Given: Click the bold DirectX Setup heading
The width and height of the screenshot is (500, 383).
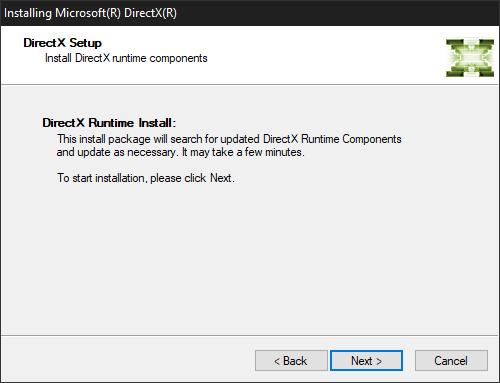Looking at the screenshot, I should [62, 43].
